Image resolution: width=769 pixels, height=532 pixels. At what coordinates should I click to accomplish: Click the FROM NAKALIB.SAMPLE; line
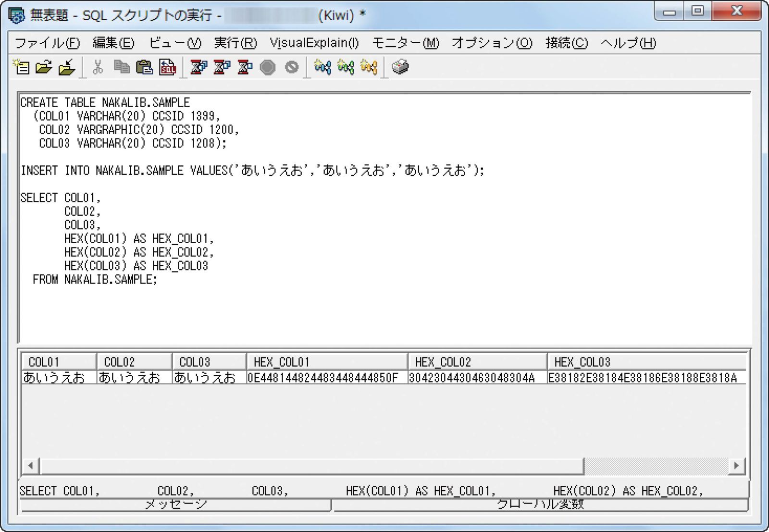coord(95,280)
